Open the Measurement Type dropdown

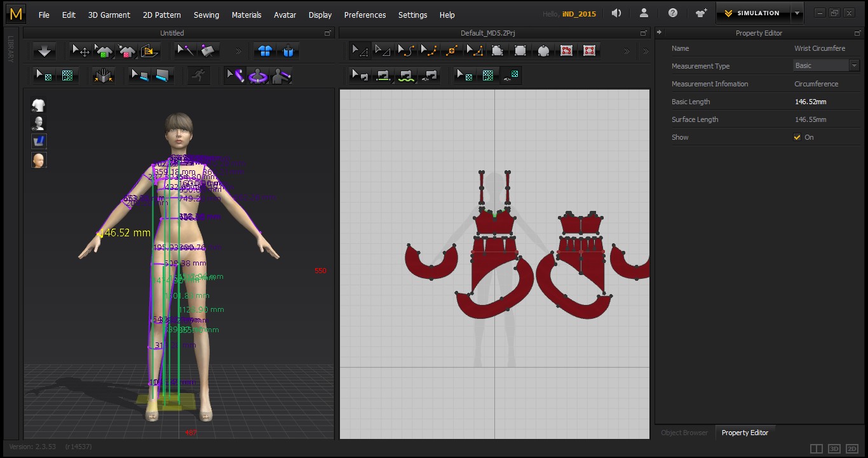[x=825, y=65]
